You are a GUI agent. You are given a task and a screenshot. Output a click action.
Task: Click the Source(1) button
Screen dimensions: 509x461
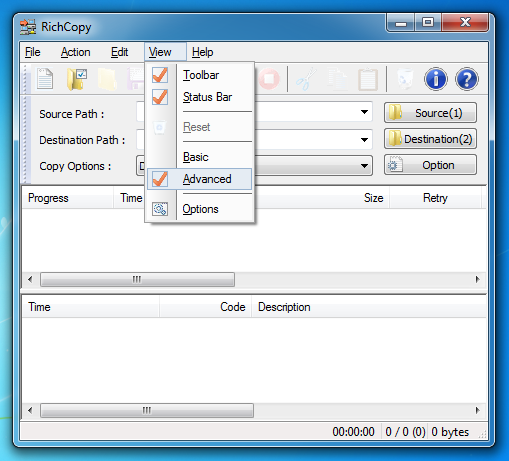430,113
